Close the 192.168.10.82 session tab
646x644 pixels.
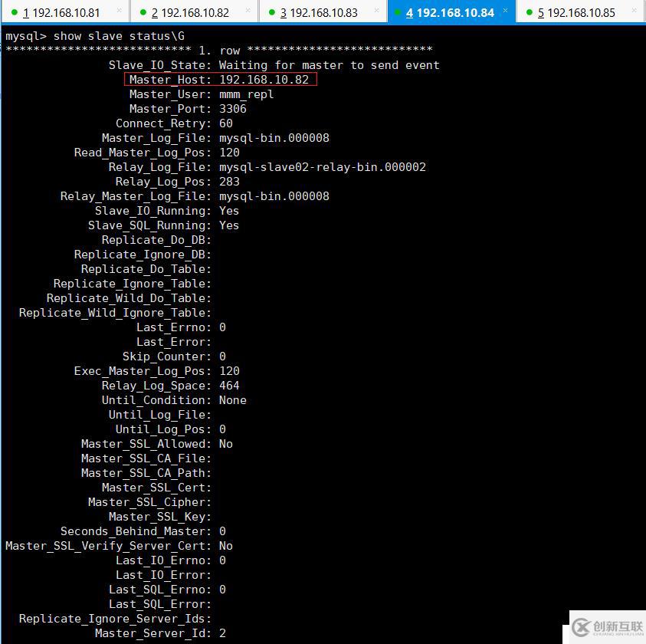pos(248,10)
